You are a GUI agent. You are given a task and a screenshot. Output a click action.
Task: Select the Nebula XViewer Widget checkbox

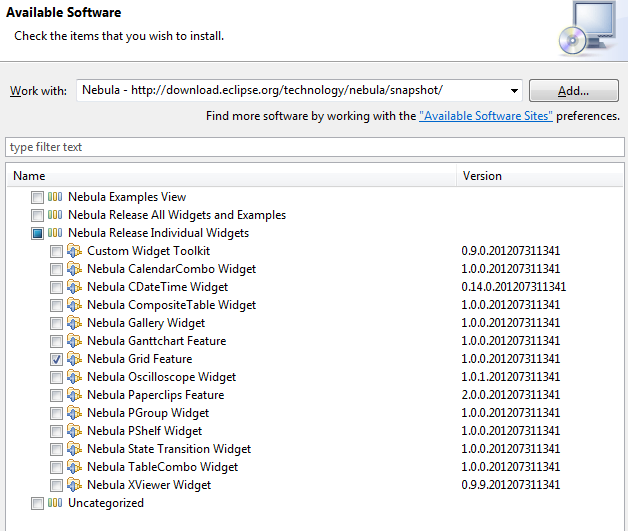click(56, 486)
